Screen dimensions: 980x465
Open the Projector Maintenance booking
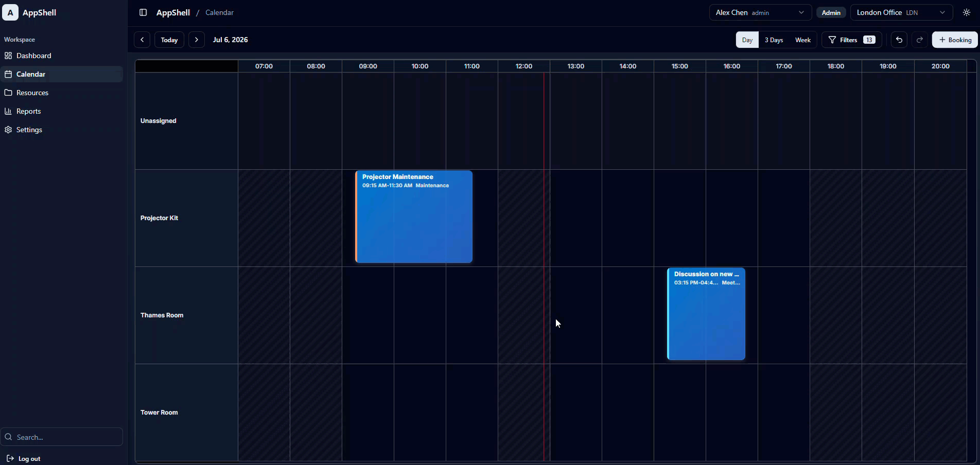point(414,217)
